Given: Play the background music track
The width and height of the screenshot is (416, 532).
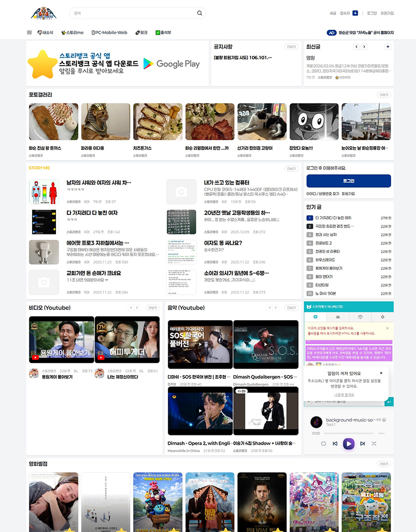Looking at the screenshot, I should point(349,444).
